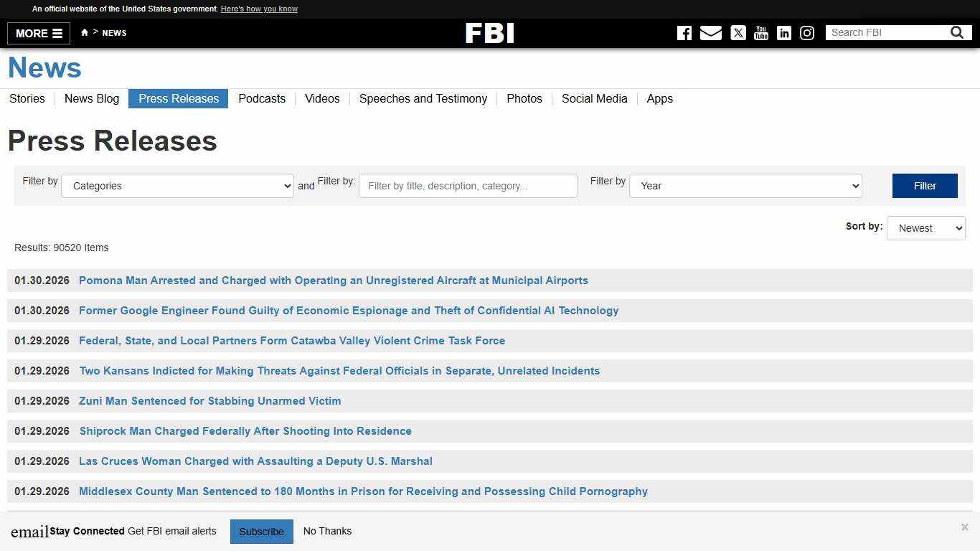
Task: Dismiss the email banner with No Thanks
Action: pyautogui.click(x=327, y=531)
